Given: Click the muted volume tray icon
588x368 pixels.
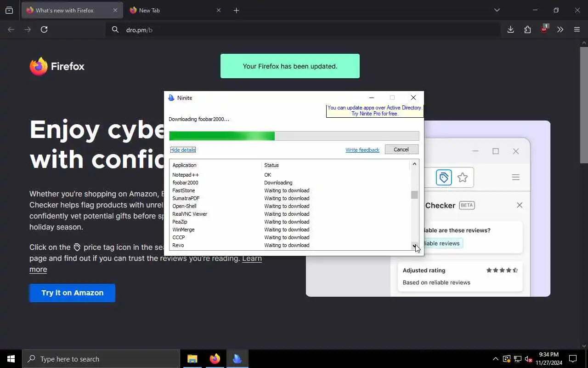Looking at the screenshot, I should pos(529,359).
